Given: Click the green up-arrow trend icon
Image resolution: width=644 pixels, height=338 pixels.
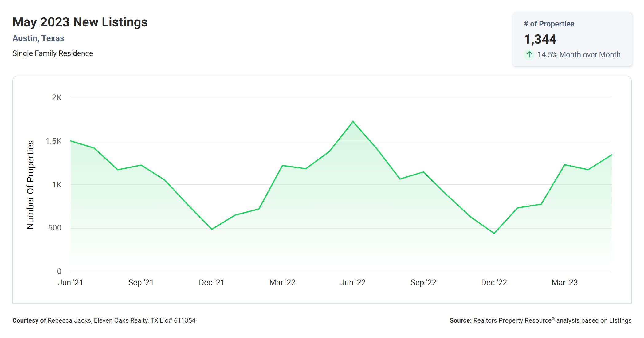Looking at the screenshot, I should coord(529,55).
